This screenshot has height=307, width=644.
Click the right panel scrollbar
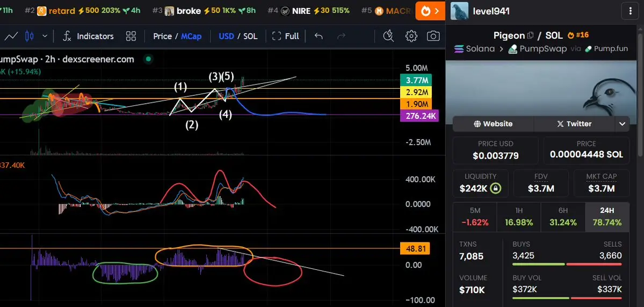click(641, 95)
